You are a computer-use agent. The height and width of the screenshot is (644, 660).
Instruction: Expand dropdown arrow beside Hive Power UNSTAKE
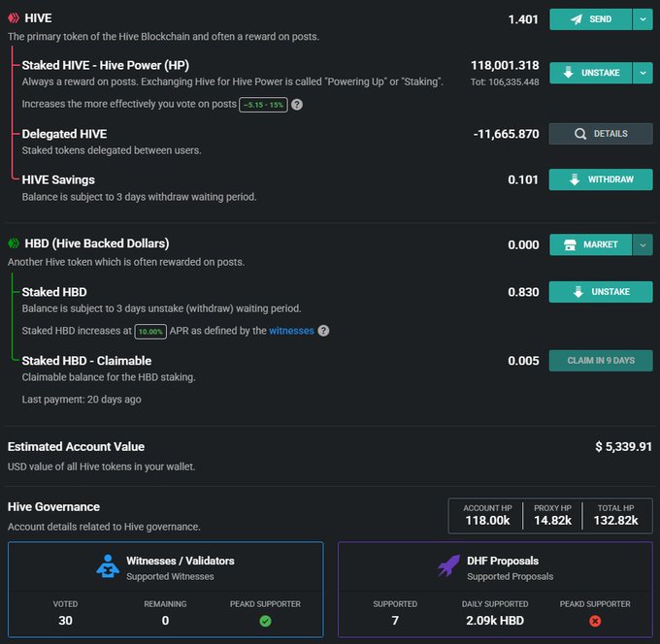pos(643,73)
